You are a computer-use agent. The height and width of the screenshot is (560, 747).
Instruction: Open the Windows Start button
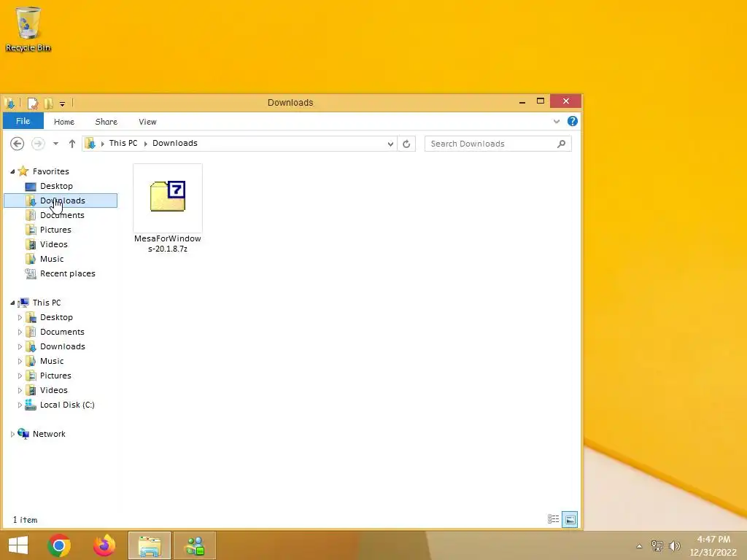point(18,545)
